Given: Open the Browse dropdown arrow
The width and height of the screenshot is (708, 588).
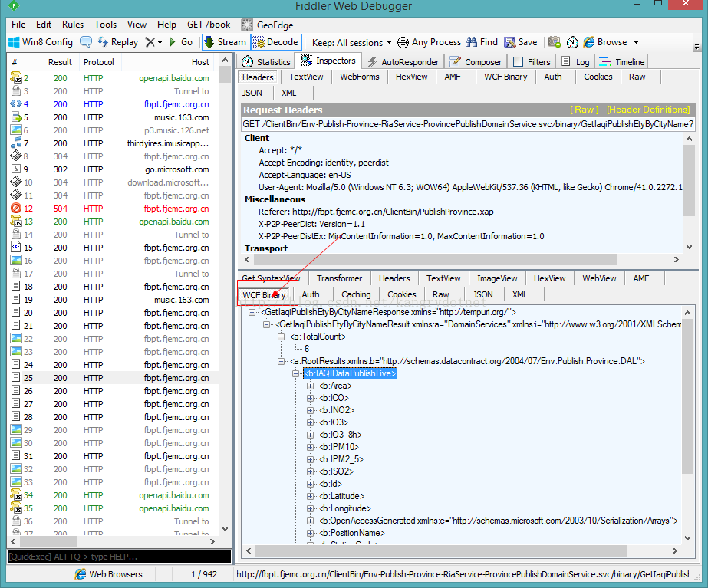Looking at the screenshot, I should click(636, 42).
